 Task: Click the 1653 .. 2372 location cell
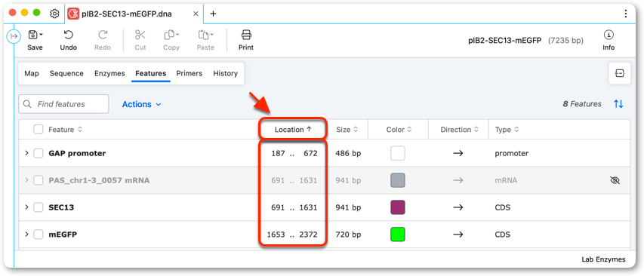point(292,235)
